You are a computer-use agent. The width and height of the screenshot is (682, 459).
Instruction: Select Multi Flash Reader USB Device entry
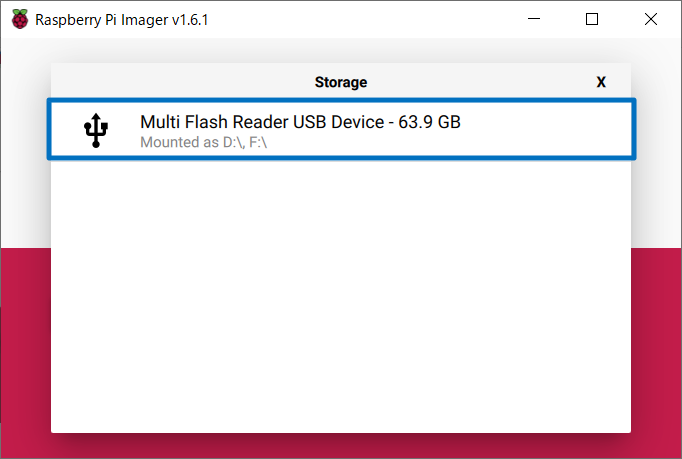pyautogui.click(x=341, y=129)
